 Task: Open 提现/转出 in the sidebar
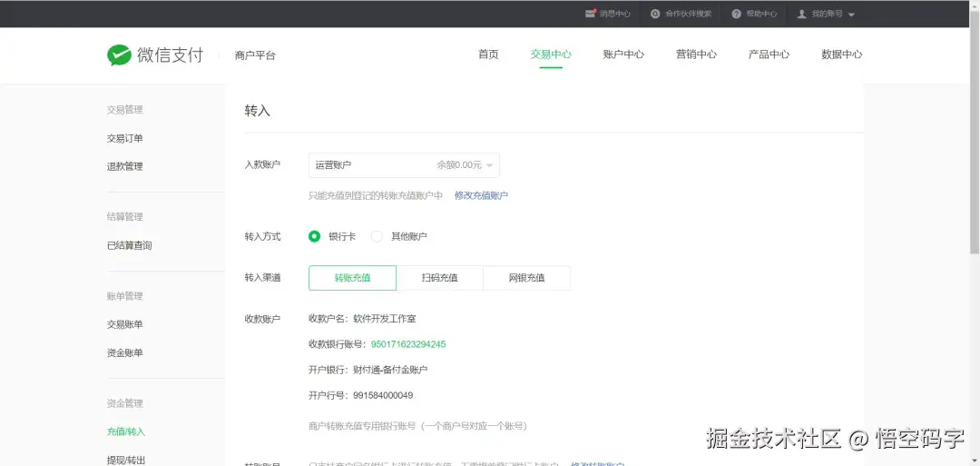click(125, 460)
